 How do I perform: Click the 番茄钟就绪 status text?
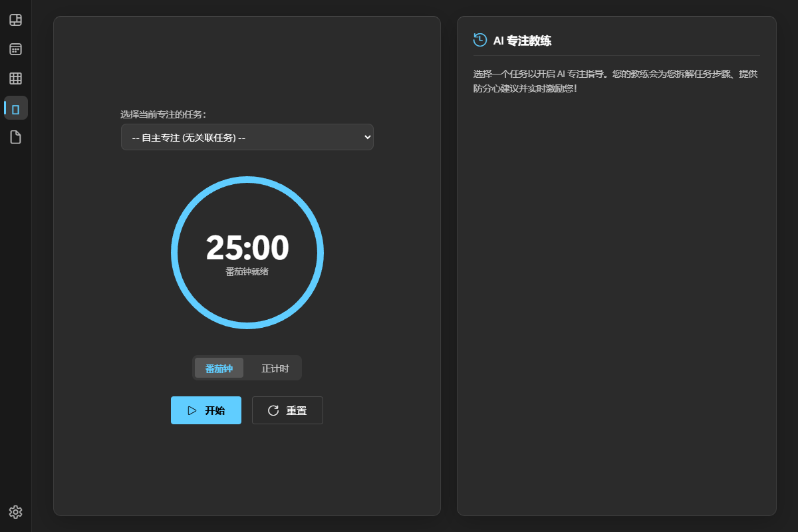247,272
